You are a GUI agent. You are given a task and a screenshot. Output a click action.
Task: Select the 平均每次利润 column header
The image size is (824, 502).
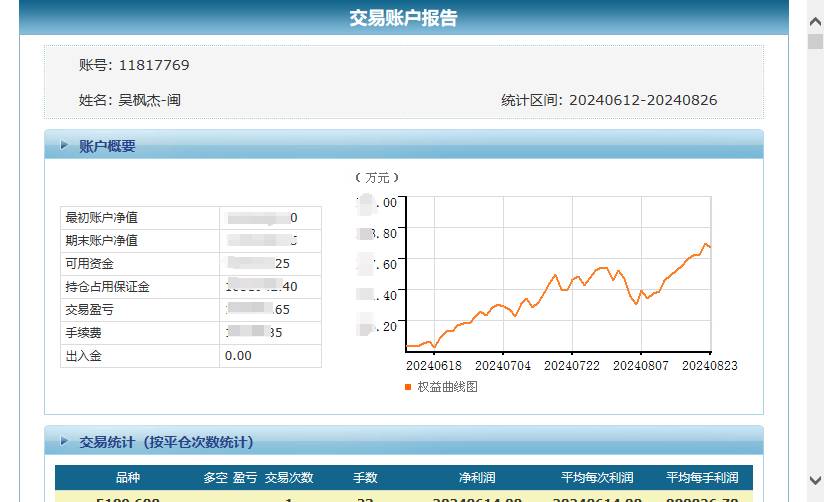tap(597, 478)
